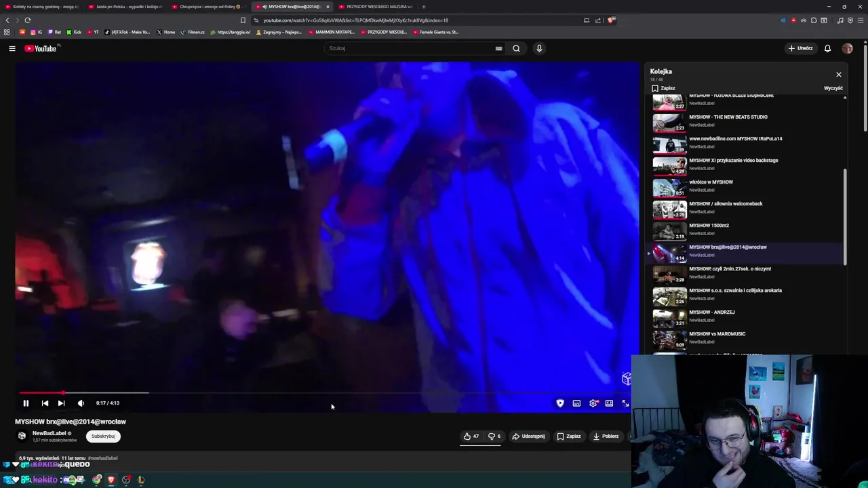
Task: Clear the queue with Wyczyść
Action: pyautogui.click(x=833, y=88)
